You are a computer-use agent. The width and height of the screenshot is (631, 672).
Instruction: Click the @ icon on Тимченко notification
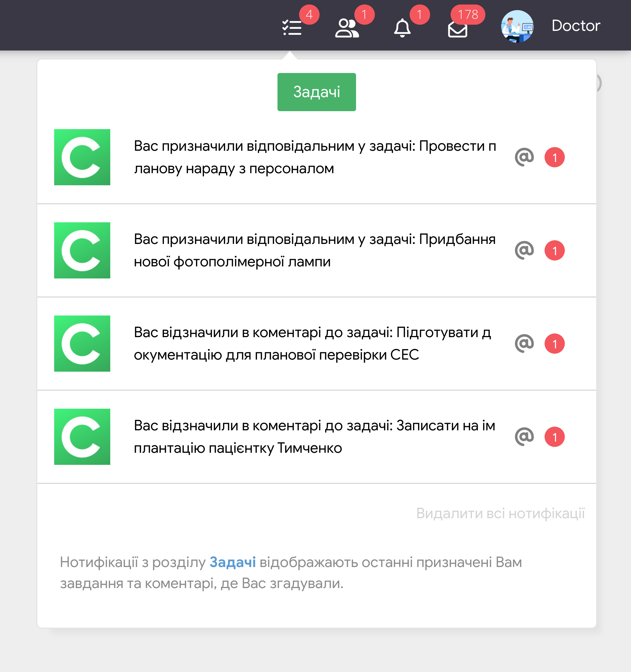pyautogui.click(x=524, y=437)
